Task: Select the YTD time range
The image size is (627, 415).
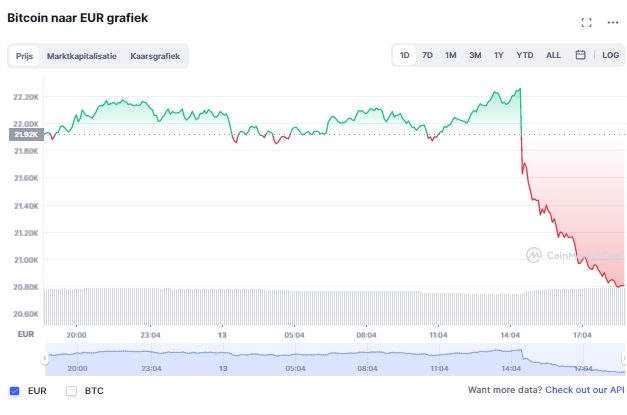Action: coord(525,55)
